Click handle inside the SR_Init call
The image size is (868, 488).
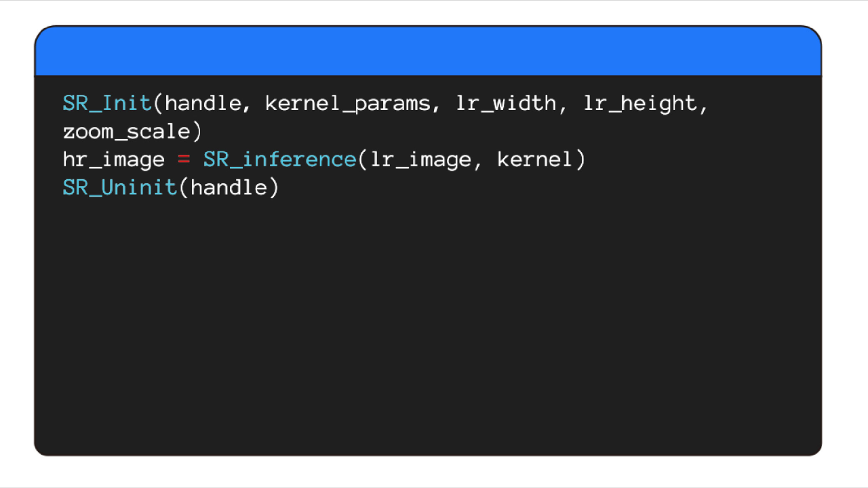tap(203, 104)
